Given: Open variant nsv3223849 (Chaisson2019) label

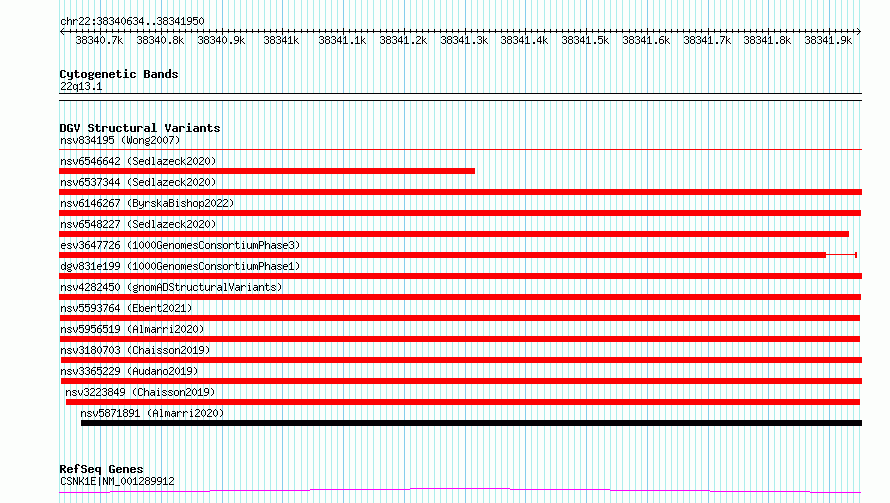Looking at the screenshot, I should [140, 392].
